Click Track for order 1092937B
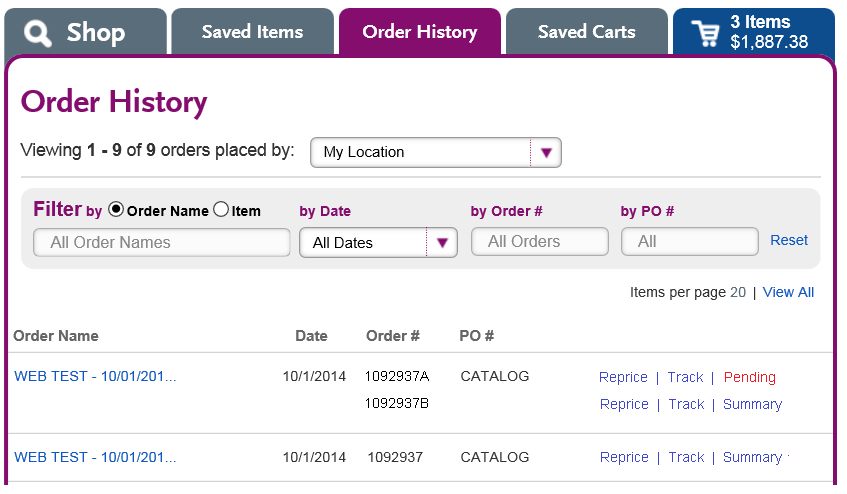 [687, 404]
